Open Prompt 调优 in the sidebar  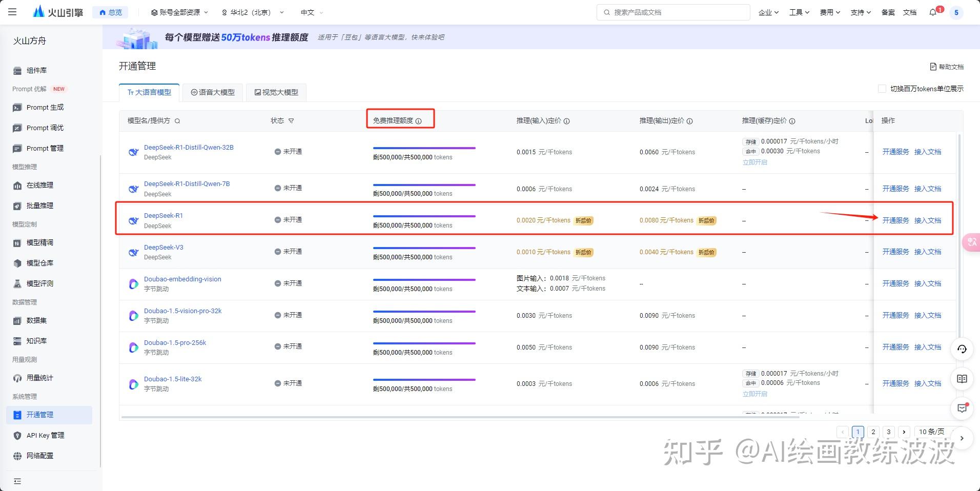coord(45,128)
